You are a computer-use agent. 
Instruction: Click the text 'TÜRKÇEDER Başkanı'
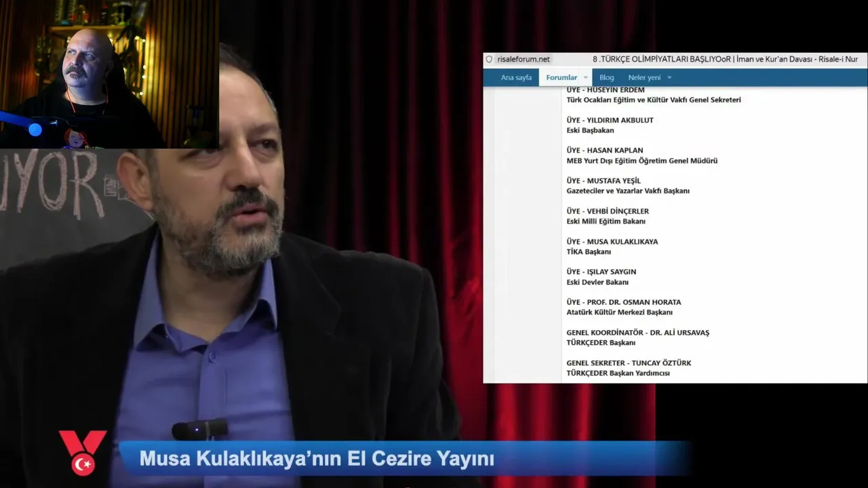(x=600, y=343)
